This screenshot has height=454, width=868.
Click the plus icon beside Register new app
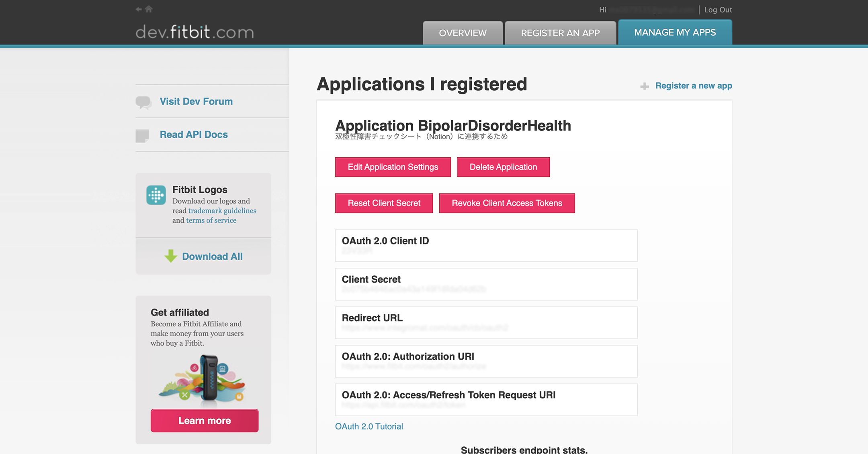click(645, 86)
